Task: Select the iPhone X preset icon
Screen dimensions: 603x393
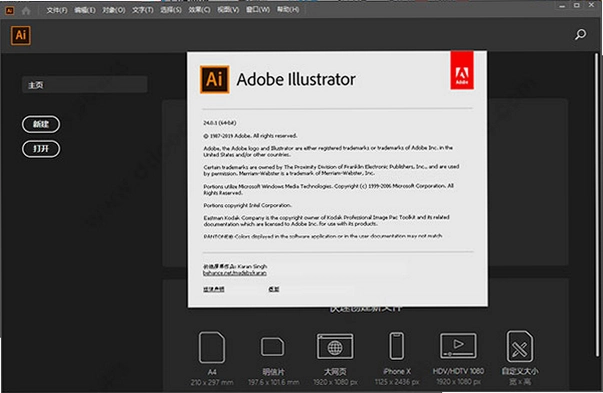Action: point(396,346)
